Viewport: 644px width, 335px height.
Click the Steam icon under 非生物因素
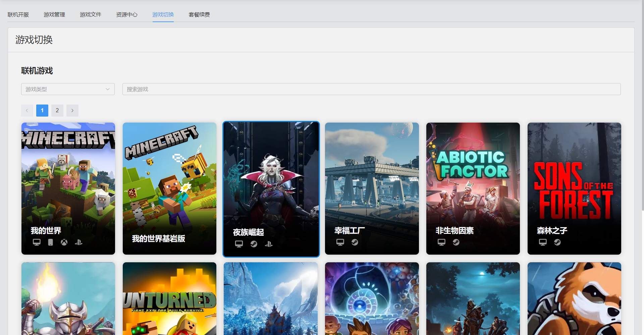pyautogui.click(x=456, y=242)
